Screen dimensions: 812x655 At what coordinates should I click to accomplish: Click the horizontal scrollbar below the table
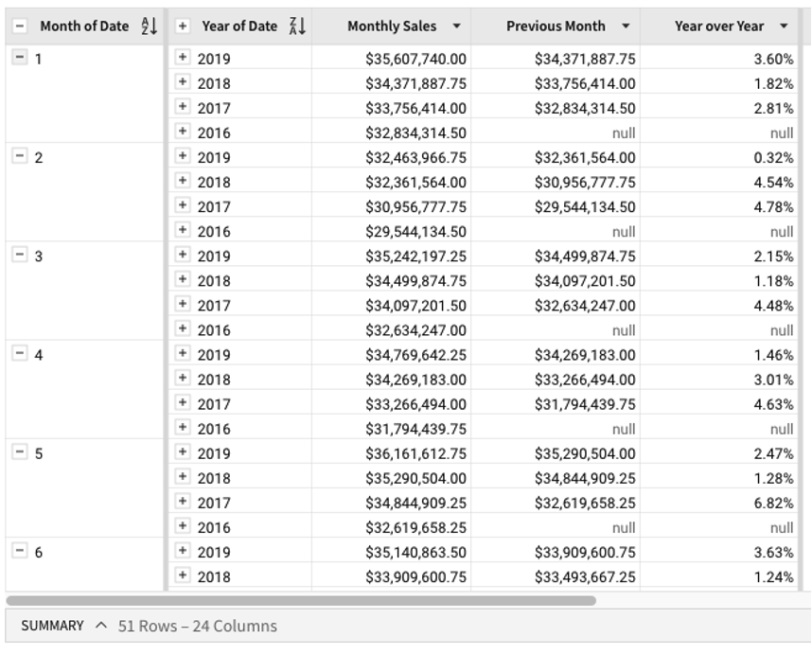tap(301, 600)
